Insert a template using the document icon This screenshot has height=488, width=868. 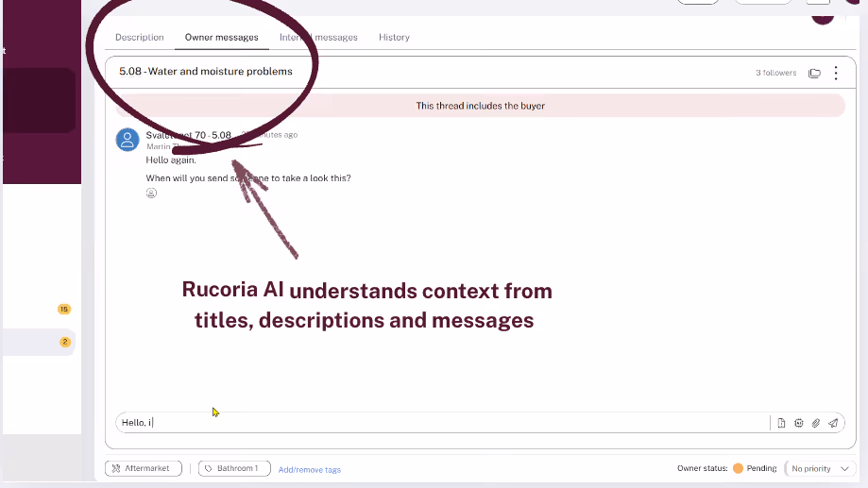coord(781,423)
